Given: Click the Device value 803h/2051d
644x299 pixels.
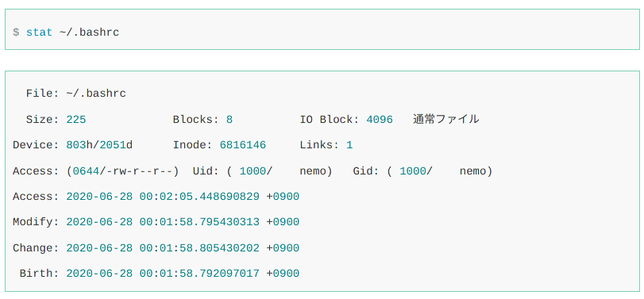Looking at the screenshot, I should pyautogui.click(x=99, y=145).
